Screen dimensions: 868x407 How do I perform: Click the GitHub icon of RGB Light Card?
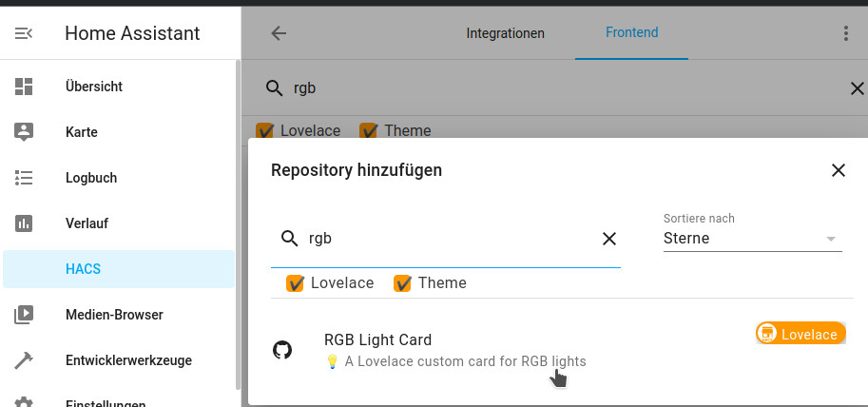(x=282, y=350)
